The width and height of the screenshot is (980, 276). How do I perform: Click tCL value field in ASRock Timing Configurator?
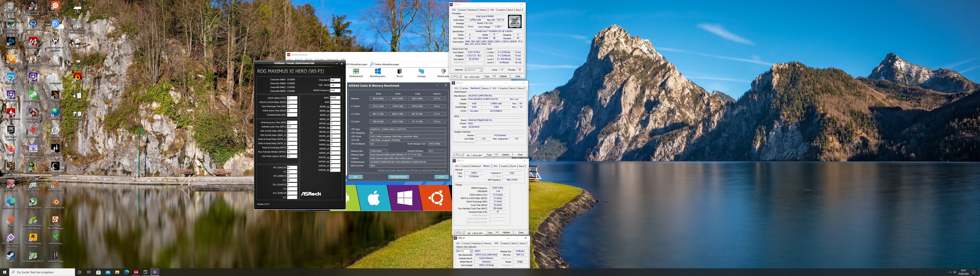(x=292, y=98)
